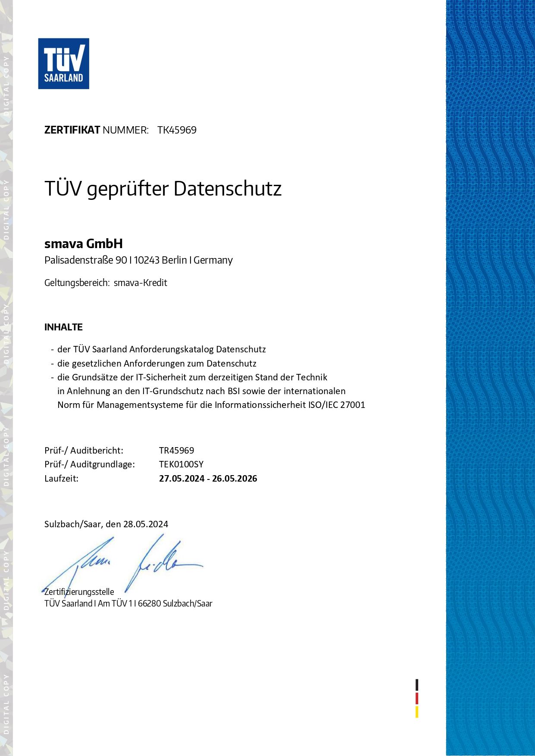Click the left blue handwritten signature
The width and height of the screenshot is (535, 756).
click(82, 565)
